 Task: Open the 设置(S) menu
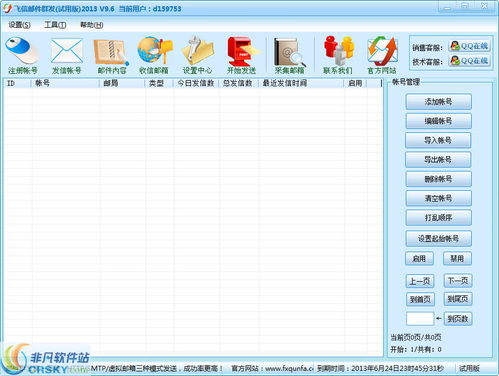19,25
